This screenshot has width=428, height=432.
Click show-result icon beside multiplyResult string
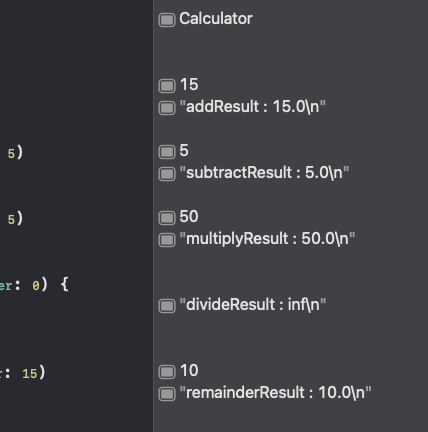coord(167,240)
